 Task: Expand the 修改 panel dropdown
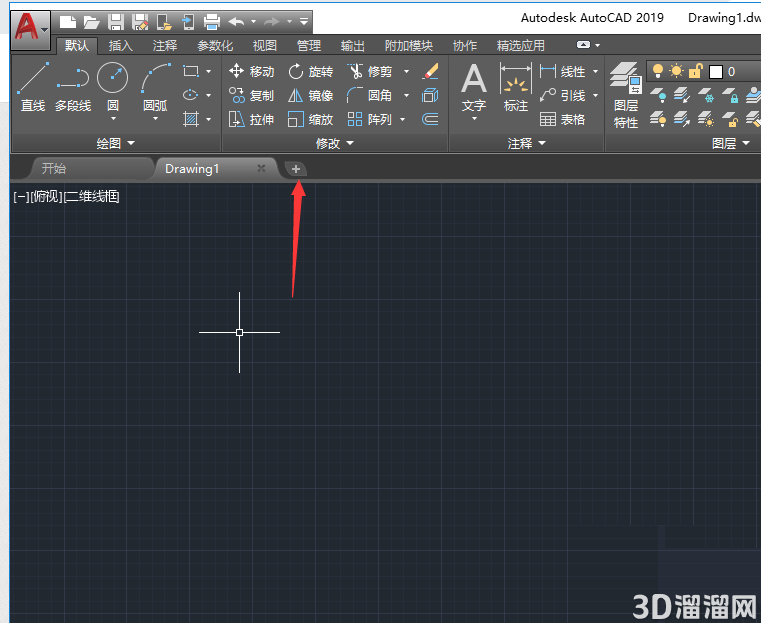pyautogui.click(x=335, y=143)
